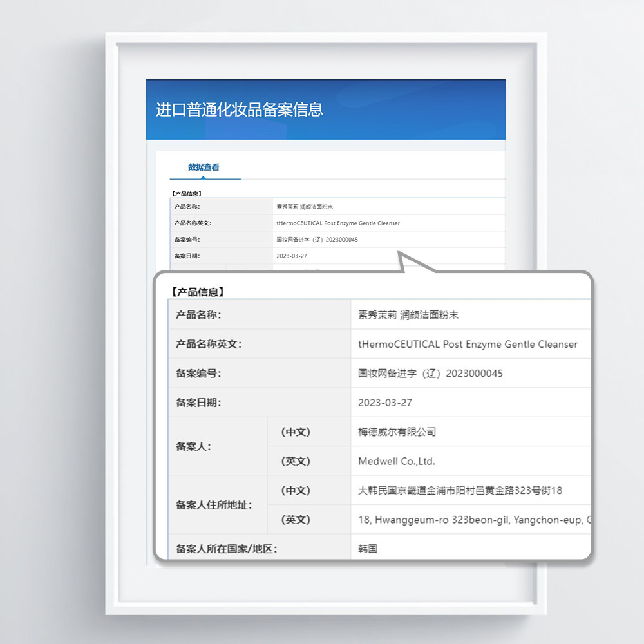The image size is (644, 644).
Task: Select the 备案人住所地址: row label
Action: tap(214, 505)
